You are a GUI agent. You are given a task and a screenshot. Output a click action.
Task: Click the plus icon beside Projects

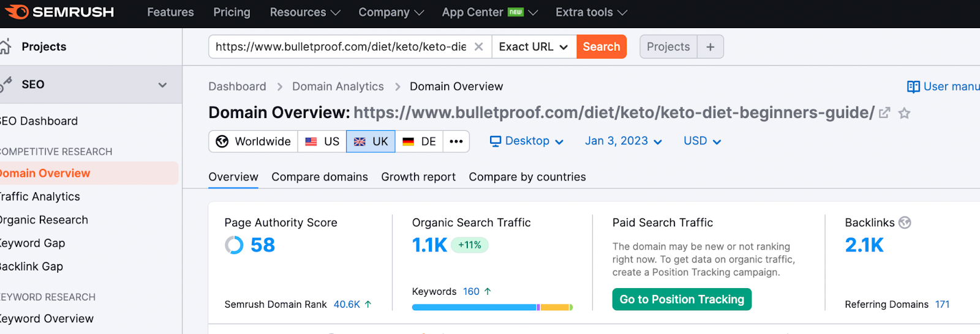pyautogui.click(x=710, y=47)
